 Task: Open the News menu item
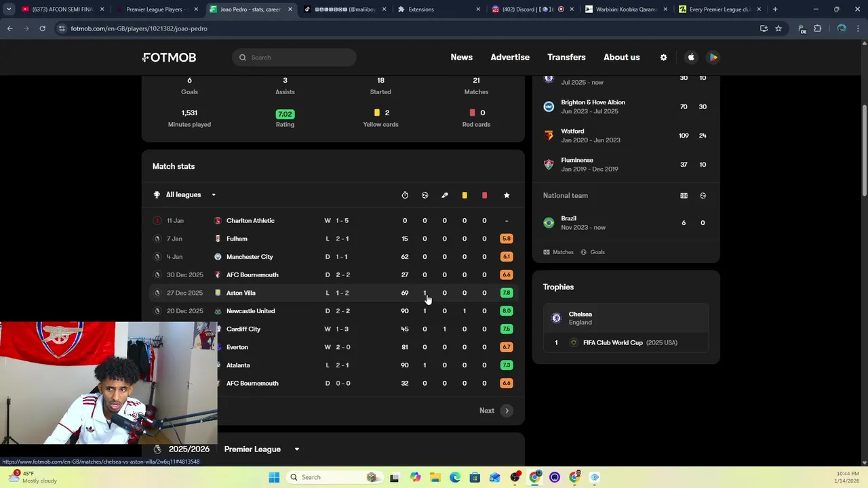461,58
